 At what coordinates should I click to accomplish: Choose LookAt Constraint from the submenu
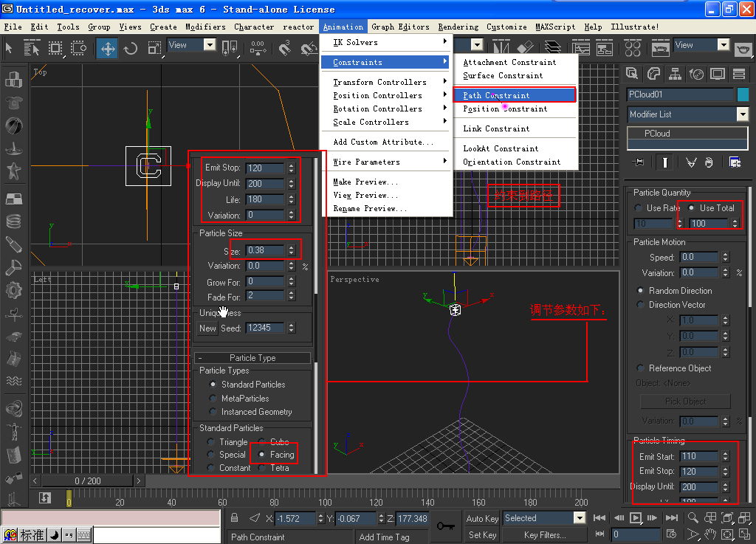click(x=515, y=148)
